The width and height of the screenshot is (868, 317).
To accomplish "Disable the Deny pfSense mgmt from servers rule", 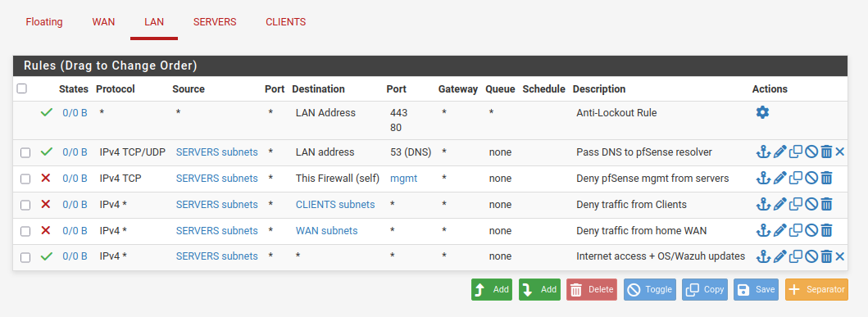I will click(x=811, y=178).
